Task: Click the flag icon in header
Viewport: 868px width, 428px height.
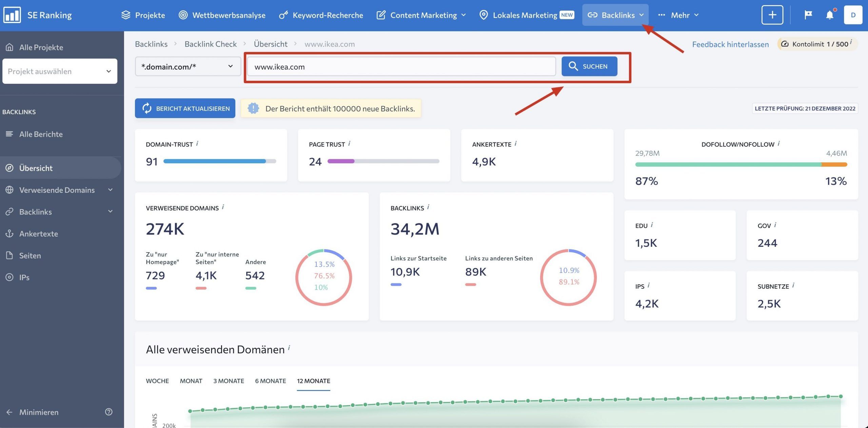Action: tap(808, 15)
